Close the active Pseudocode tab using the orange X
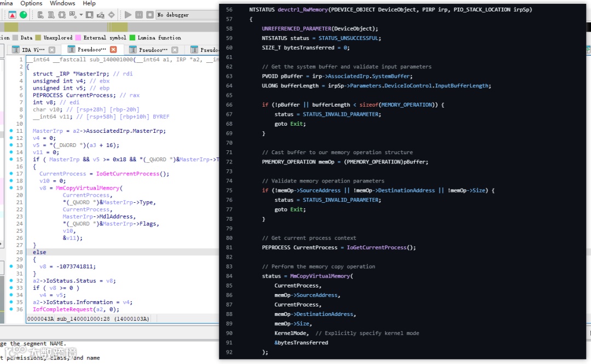Screen dimensions: 591x364 [x=113, y=49]
